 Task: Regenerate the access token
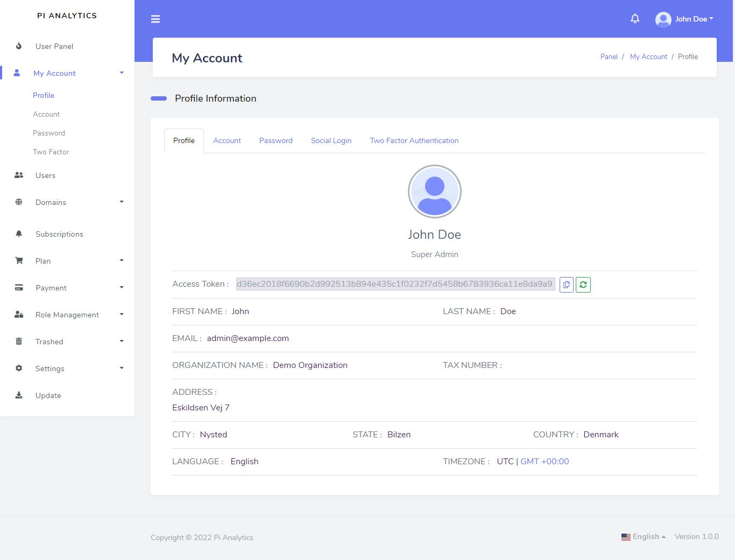tap(583, 285)
